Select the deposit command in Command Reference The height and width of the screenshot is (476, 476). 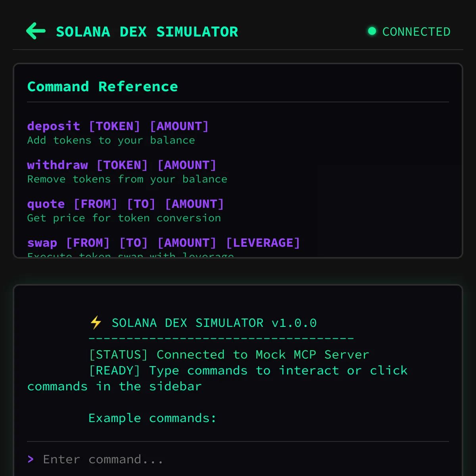tap(117, 126)
